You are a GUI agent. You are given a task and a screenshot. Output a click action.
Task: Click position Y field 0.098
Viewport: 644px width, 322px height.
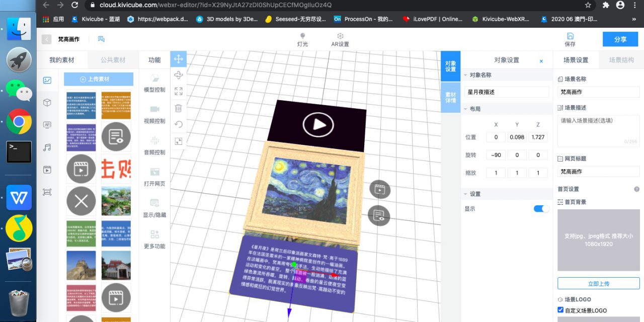tap(517, 137)
